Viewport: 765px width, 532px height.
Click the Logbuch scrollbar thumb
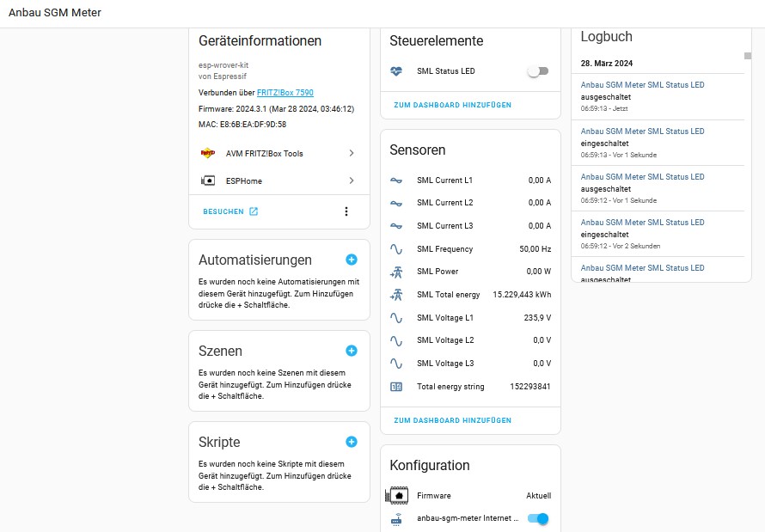748,56
